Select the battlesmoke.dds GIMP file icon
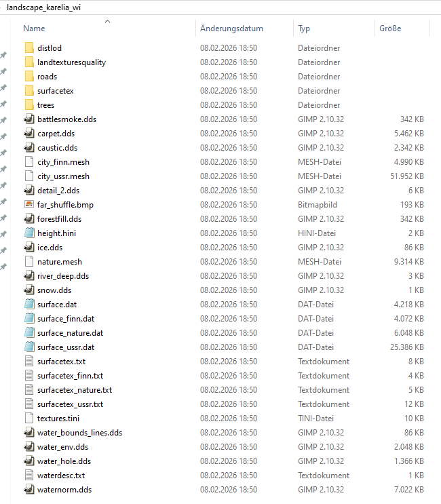441x504 pixels. (x=28, y=119)
